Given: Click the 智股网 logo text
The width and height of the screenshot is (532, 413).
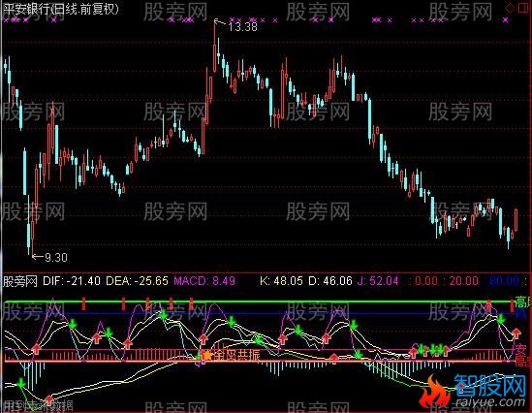Looking at the screenshot, I should click(490, 386).
